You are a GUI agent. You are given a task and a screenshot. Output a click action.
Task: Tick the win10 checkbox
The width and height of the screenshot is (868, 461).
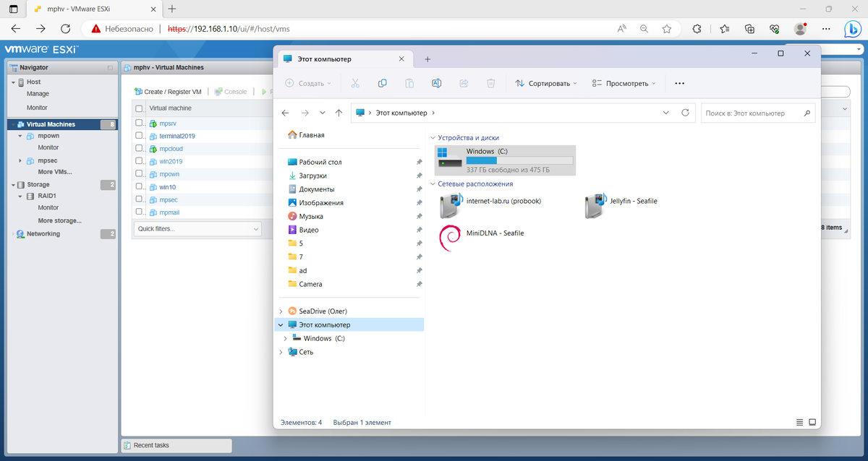pos(140,186)
